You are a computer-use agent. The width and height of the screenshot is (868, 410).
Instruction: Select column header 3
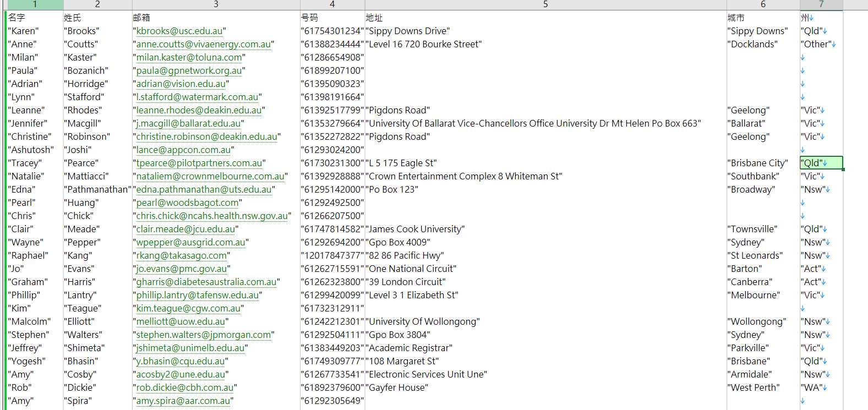tap(216, 4)
